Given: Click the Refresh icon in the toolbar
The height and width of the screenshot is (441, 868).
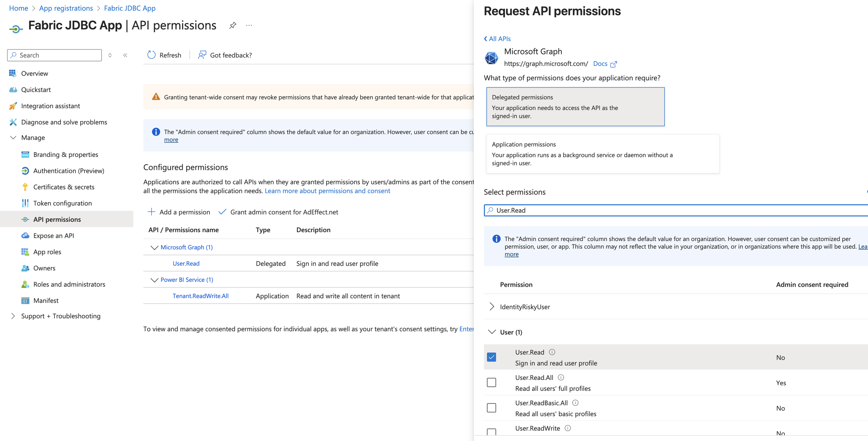Looking at the screenshot, I should (x=151, y=55).
